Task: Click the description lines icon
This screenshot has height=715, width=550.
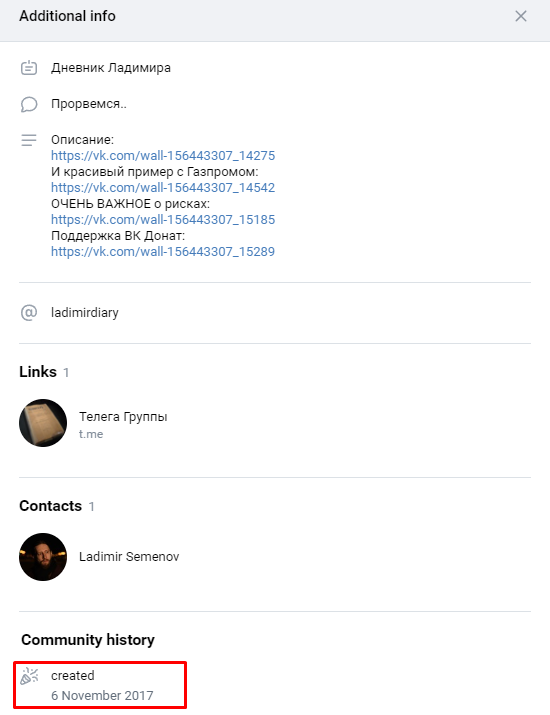Action: point(29,140)
